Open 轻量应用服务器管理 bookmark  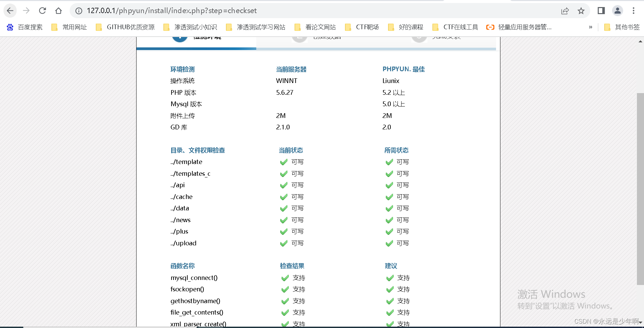click(x=519, y=27)
